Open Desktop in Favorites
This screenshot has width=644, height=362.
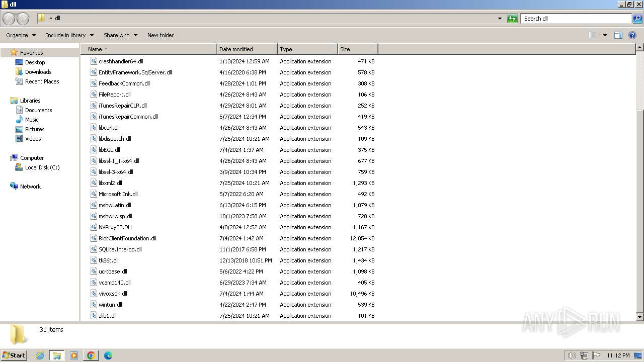click(35, 62)
